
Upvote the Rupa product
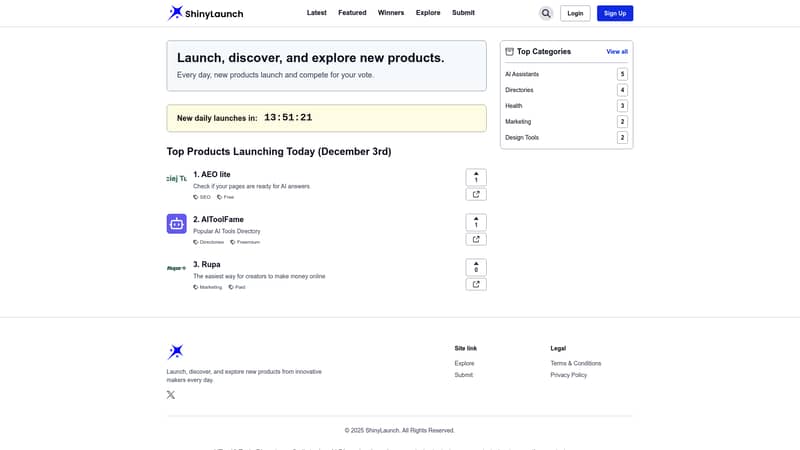tap(476, 267)
